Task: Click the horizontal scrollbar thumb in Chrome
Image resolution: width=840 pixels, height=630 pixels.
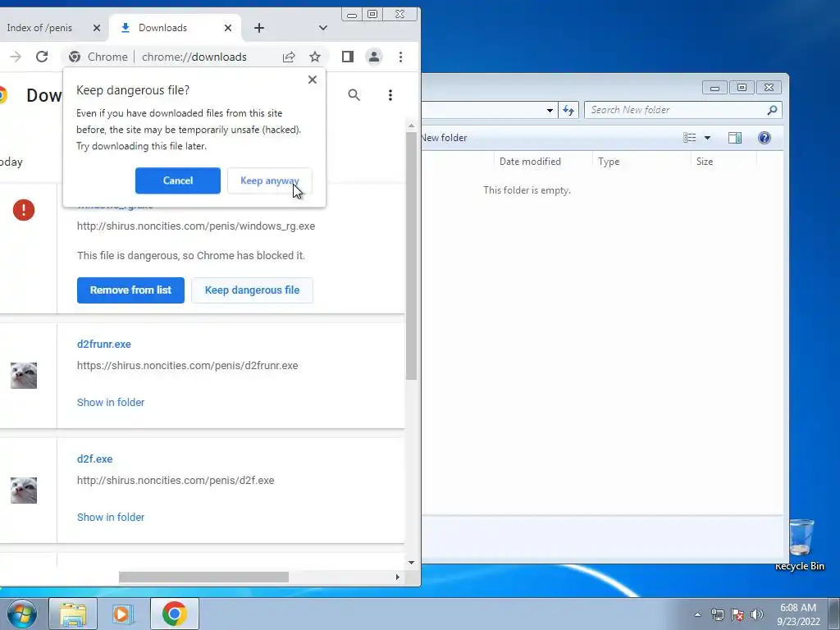Action: click(x=203, y=577)
